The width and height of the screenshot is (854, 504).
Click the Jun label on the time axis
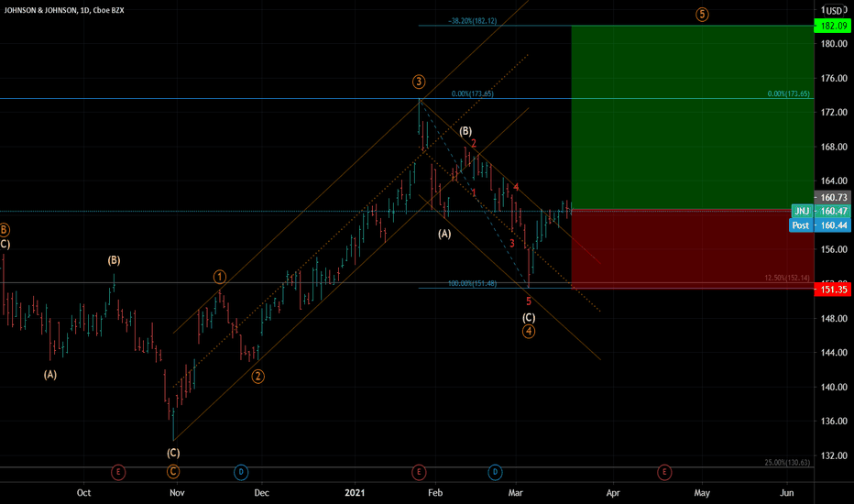[x=786, y=493]
